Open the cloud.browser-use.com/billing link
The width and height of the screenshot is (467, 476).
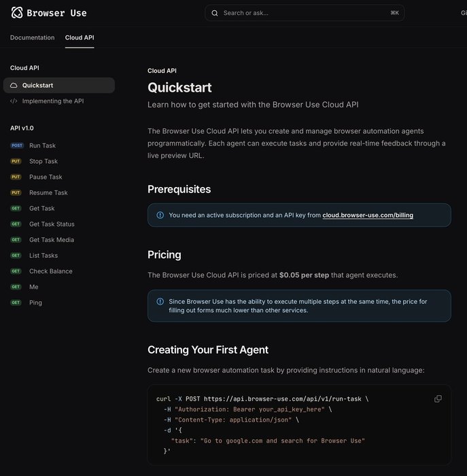pos(368,216)
